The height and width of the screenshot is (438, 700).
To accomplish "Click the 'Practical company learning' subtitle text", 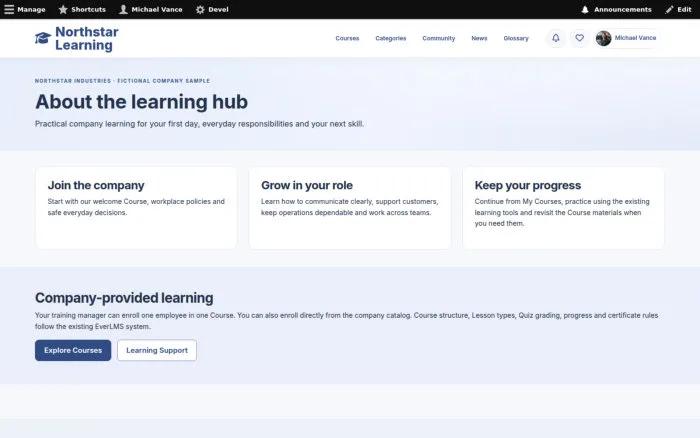I will (199, 124).
